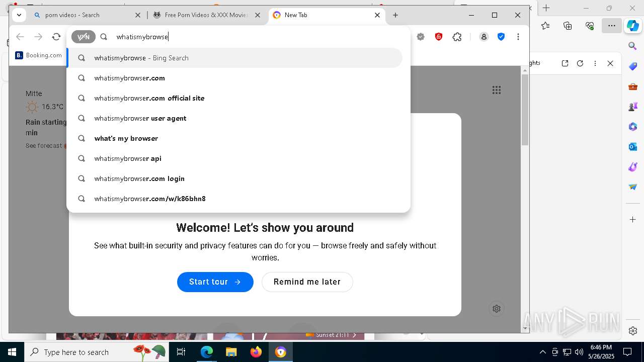Open the browser three-dot menu
The image size is (644, 362).
[518, 37]
